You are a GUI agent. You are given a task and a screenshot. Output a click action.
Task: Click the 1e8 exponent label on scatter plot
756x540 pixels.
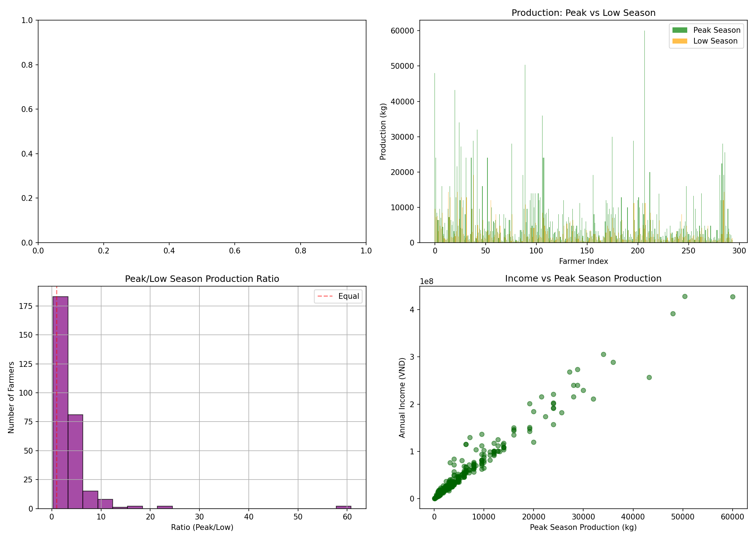click(427, 282)
